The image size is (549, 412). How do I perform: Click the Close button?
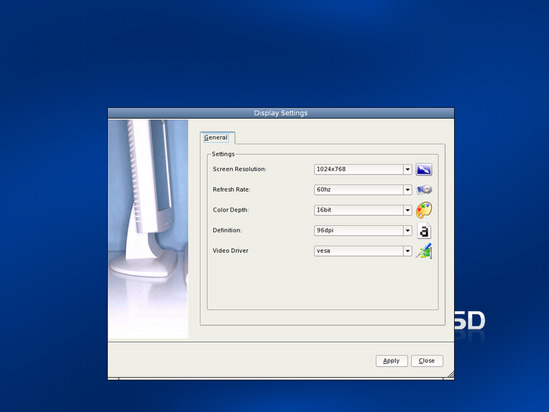pos(427,361)
